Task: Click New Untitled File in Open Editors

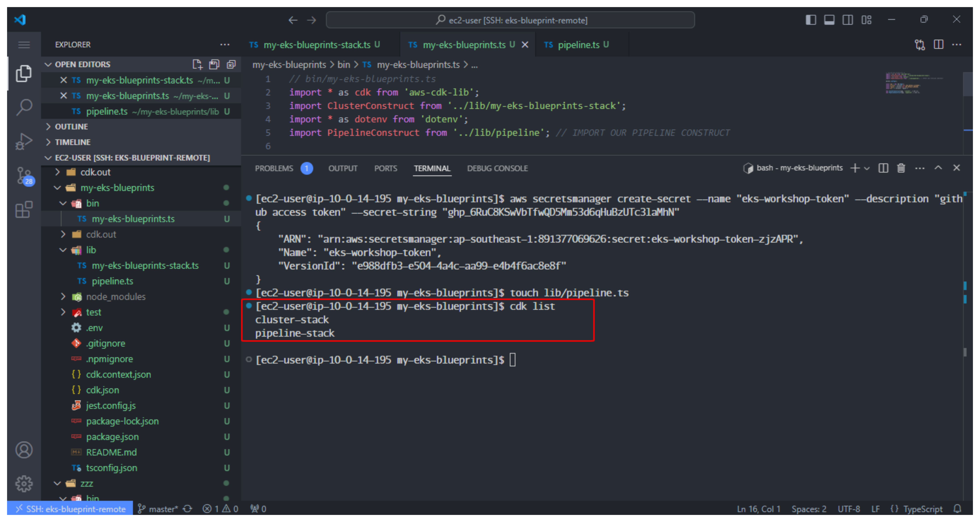Action: coord(197,64)
